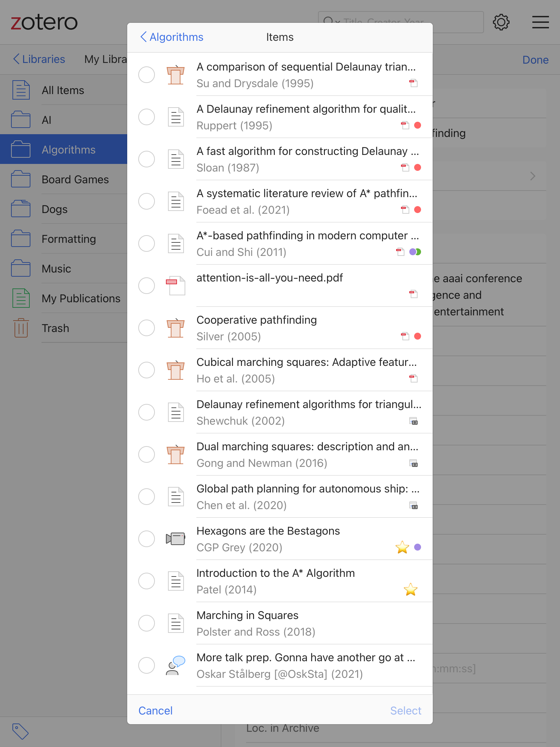This screenshot has height=747, width=560.
Task: Open the settings gear icon
Action: pos(501,22)
